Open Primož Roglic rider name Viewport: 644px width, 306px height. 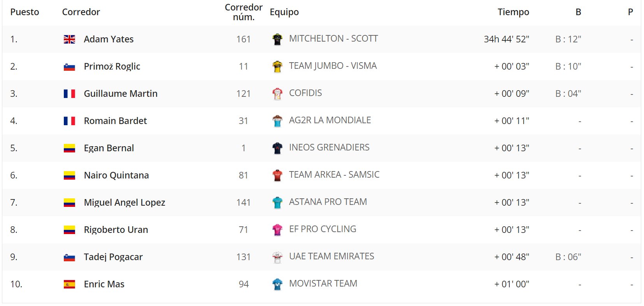pos(112,66)
